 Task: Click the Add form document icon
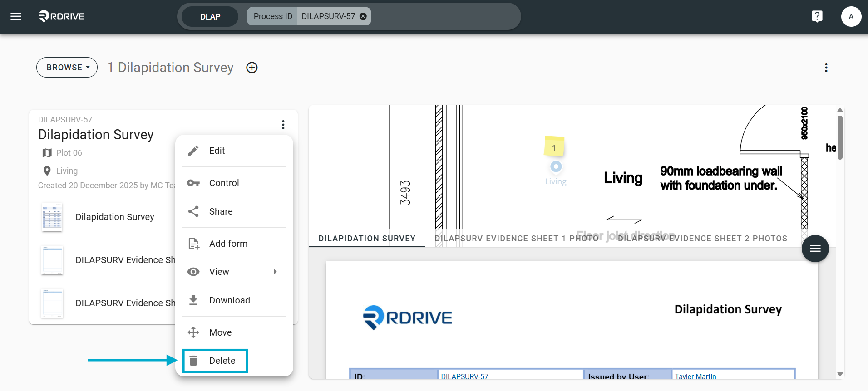[x=193, y=244]
